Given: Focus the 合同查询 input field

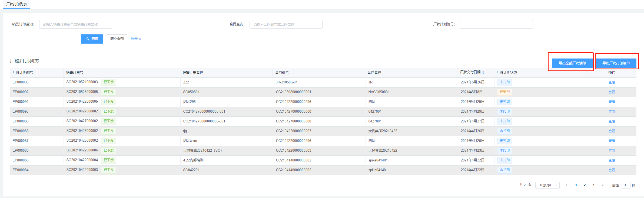Looking at the screenshot, I should [286, 24].
